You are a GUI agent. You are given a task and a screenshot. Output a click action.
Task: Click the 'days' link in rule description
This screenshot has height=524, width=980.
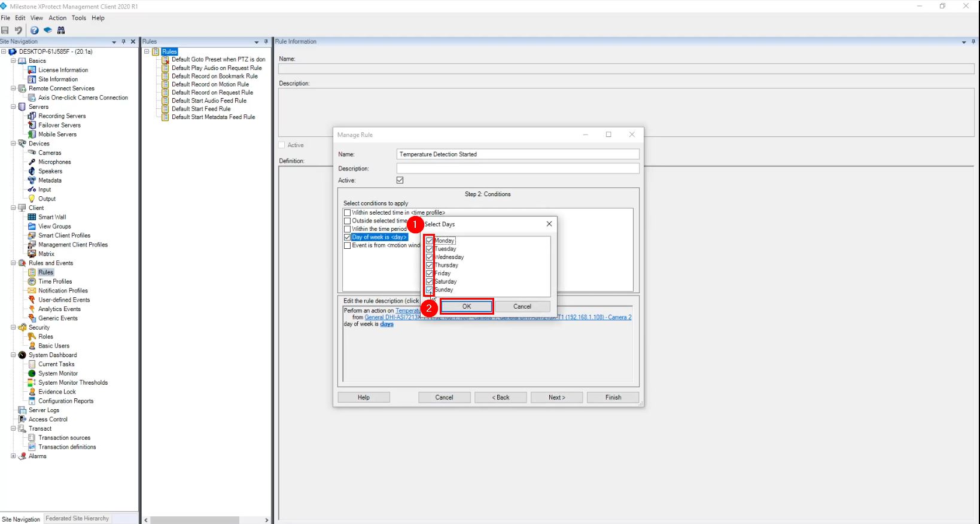pyautogui.click(x=387, y=324)
